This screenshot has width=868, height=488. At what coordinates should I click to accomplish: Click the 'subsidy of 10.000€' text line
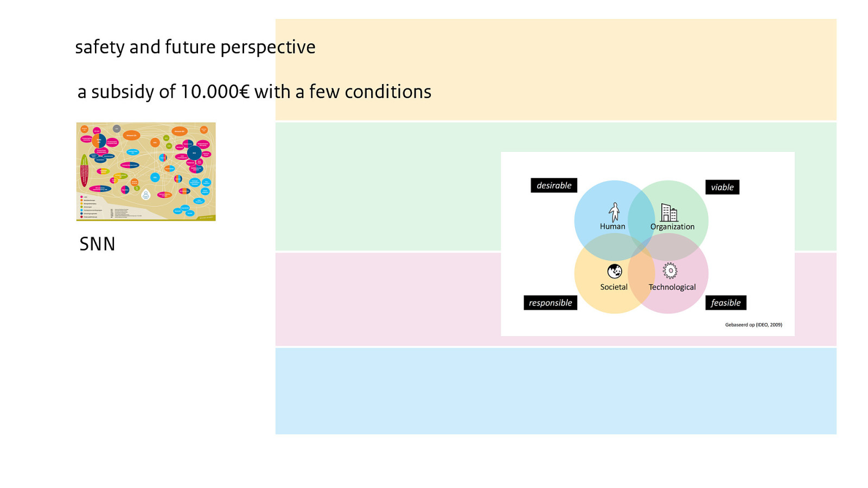(x=254, y=92)
